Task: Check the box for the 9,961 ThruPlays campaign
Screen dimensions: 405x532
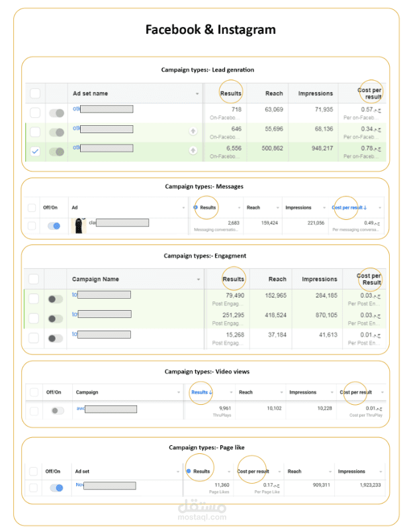Action: [34, 411]
